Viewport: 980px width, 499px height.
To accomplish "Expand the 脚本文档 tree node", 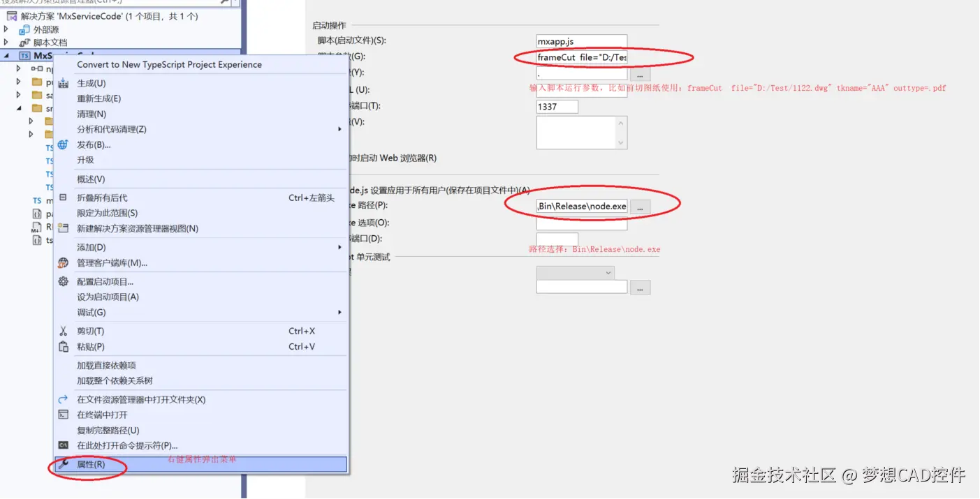I will tap(6, 43).
